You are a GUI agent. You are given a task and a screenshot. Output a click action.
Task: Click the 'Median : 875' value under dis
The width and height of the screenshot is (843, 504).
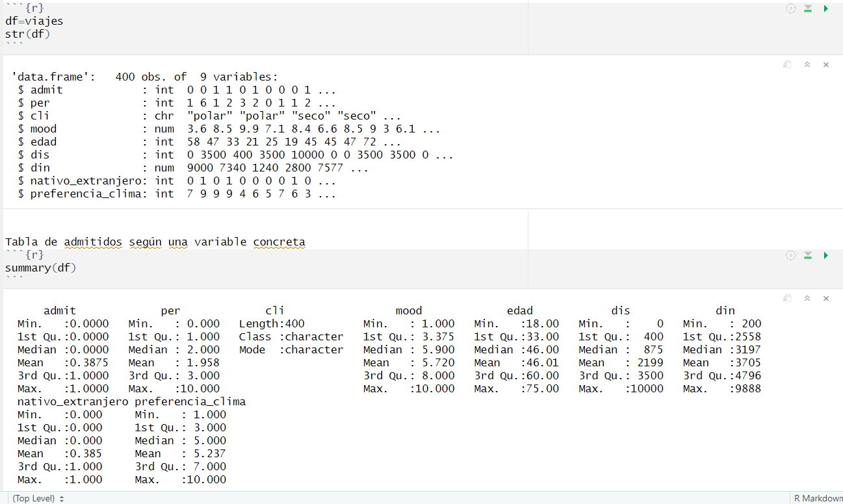[x=621, y=349]
